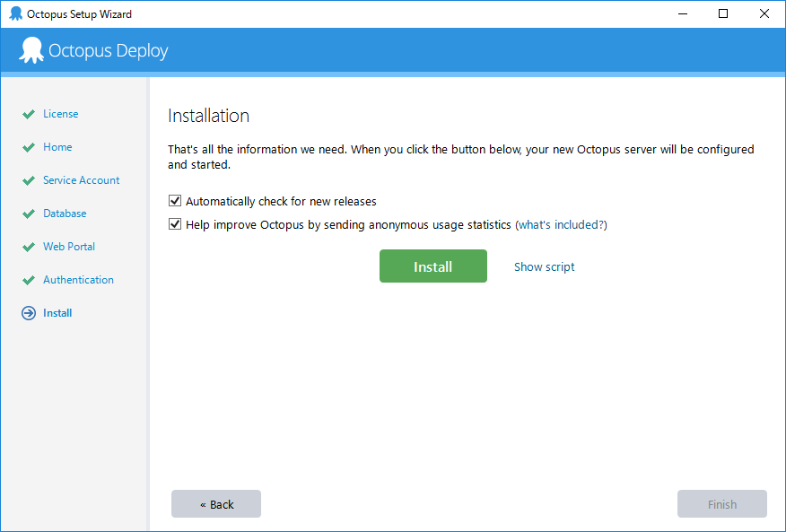Click the green Install button
The height and width of the screenshot is (532, 786).
pos(433,266)
